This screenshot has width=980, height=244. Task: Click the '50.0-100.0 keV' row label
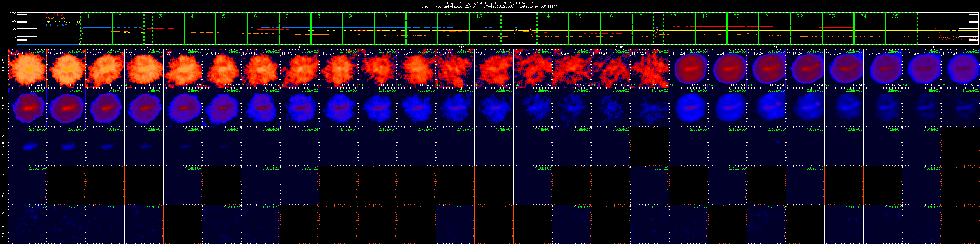click(x=3, y=224)
